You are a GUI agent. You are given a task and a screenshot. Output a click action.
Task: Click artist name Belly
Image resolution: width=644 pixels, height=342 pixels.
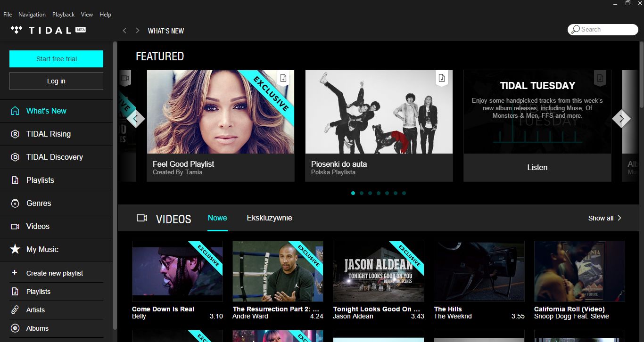point(139,317)
